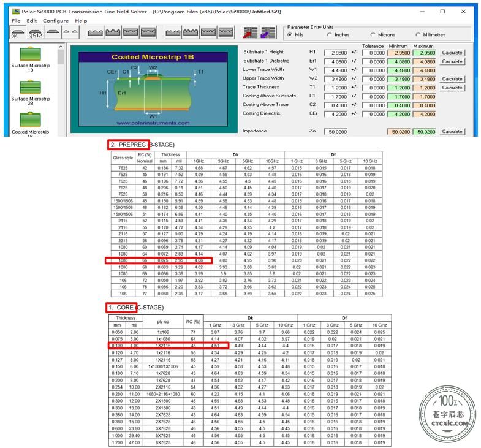Click 'Glass style' column header
The image size is (481, 448).
(123, 158)
